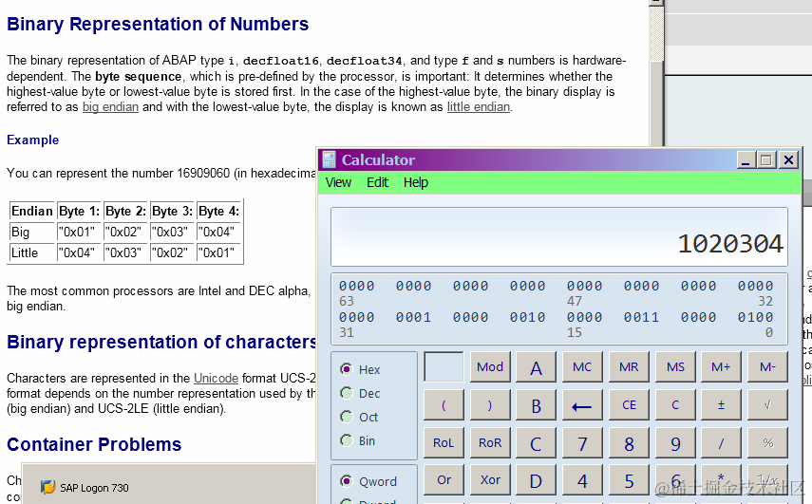Click the Byte 3: table header

[x=172, y=211]
